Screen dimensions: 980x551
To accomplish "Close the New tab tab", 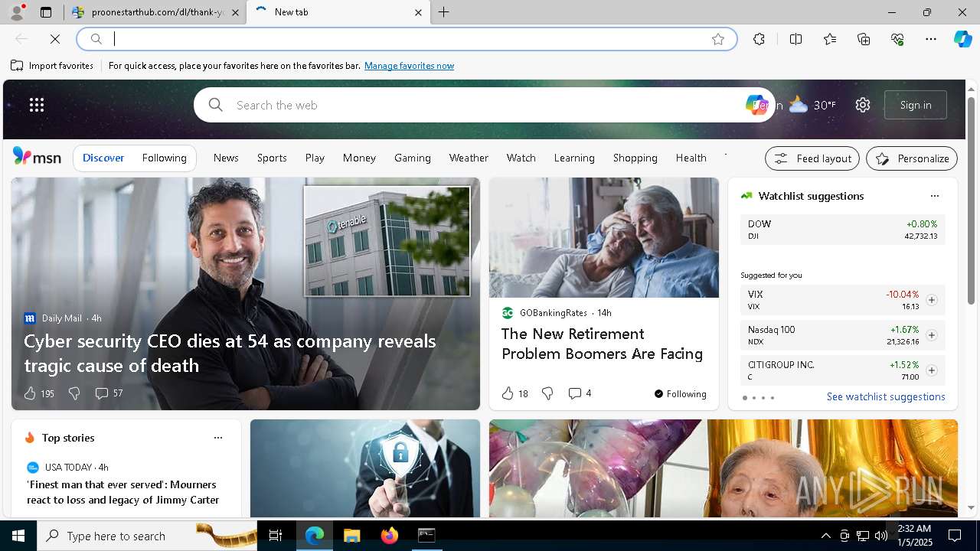I will [x=418, y=12].
